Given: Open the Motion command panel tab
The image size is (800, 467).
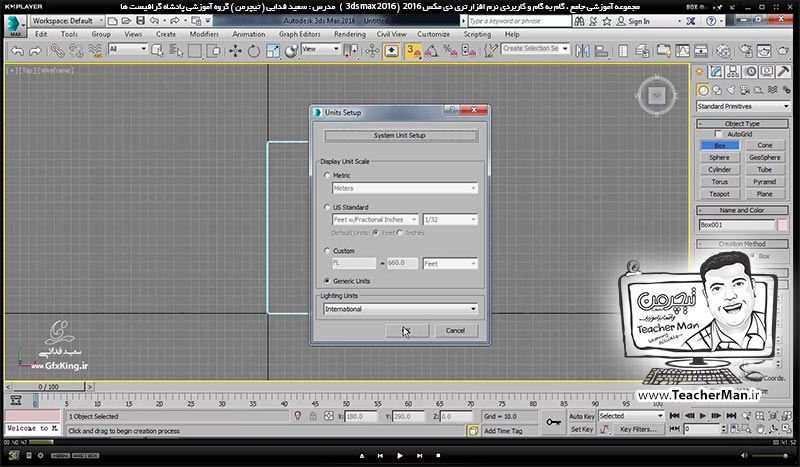Looking at the screenshot, I should pyautogui.click(x=750, y=71).
